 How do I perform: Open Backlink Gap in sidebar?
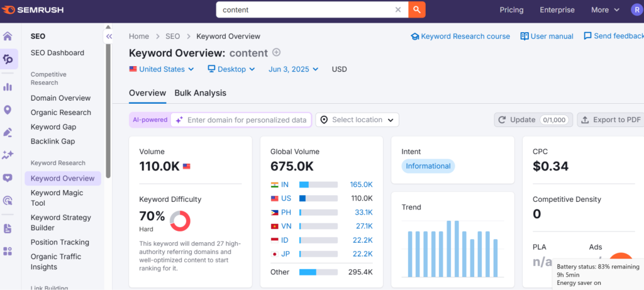(x=53, y=142)
